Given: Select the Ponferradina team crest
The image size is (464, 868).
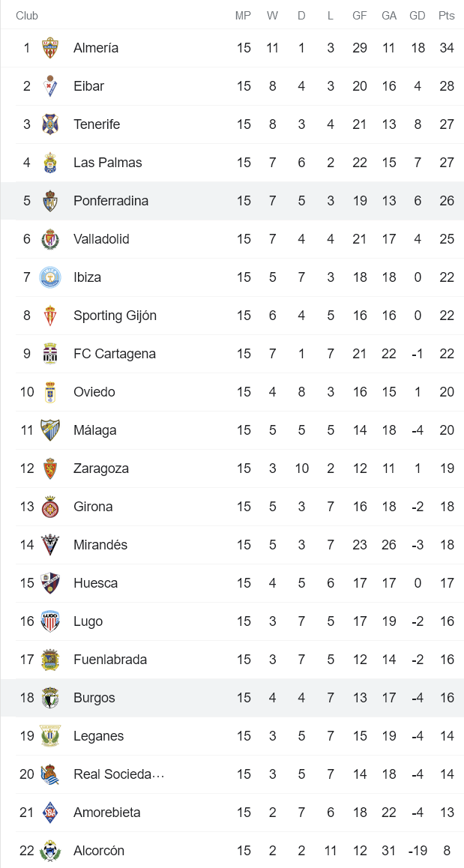Looking at the screenshot, I should click(51, 200).
